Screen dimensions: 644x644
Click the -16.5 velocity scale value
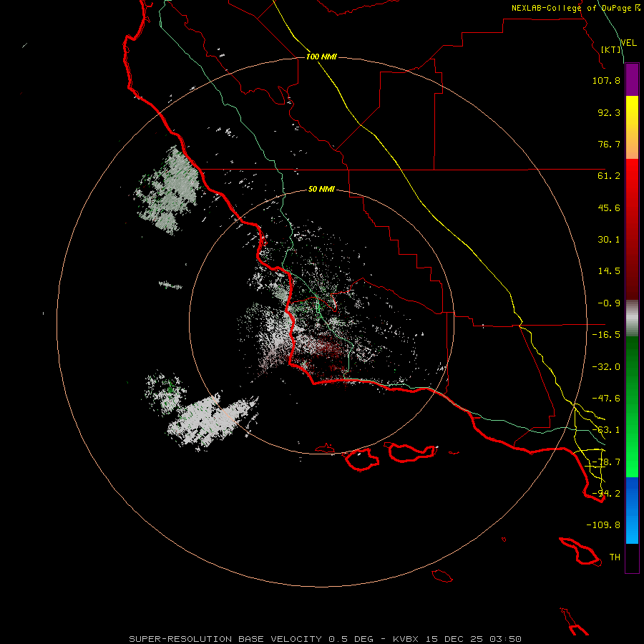coord(606,335)
